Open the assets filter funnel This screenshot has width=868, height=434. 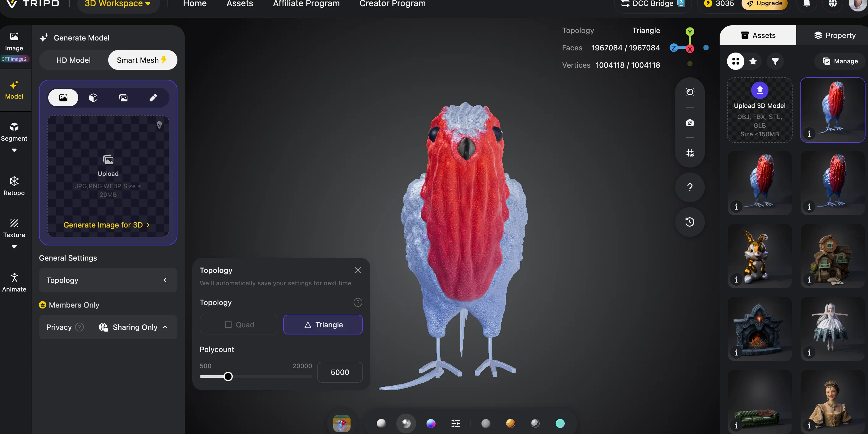click(x=775, y=61)
